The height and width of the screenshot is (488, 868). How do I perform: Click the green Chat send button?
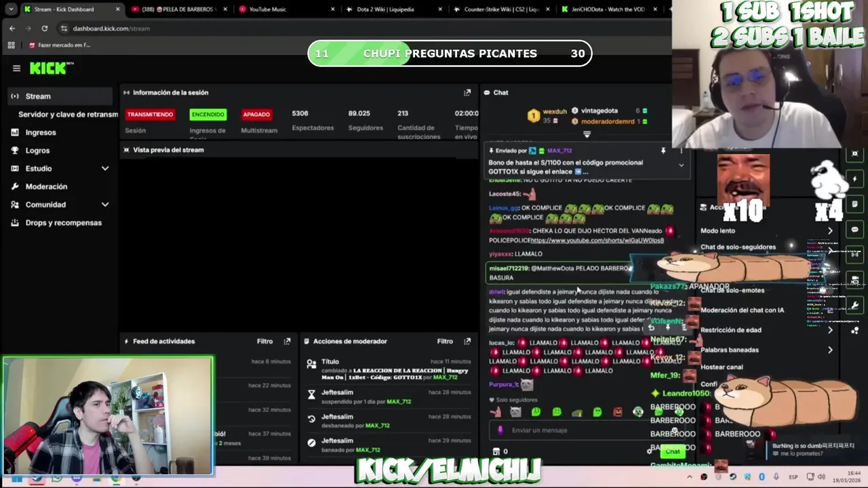[x=672, y=451]
